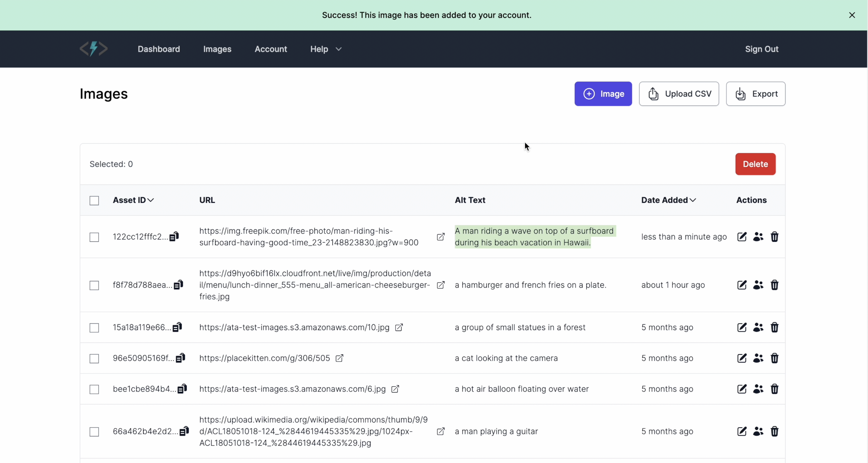Enable the select-all checkbox in the table header

click(x=94, y=200)
